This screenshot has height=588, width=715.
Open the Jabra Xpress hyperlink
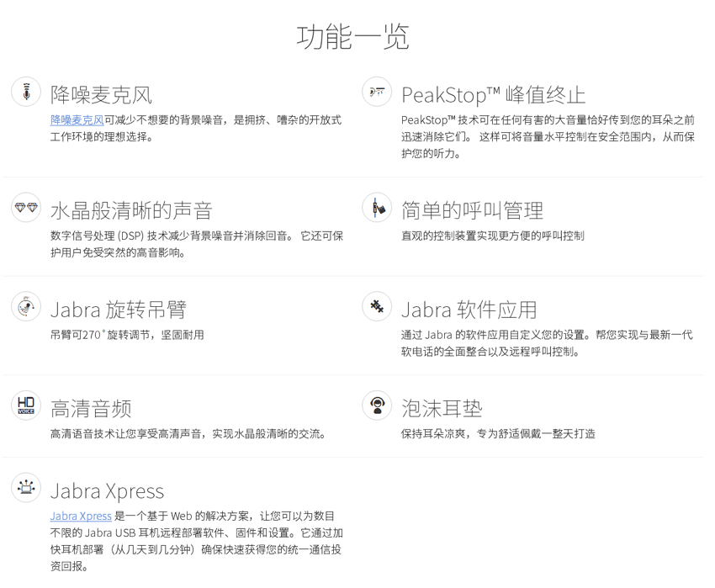click(x=81, y=516)
